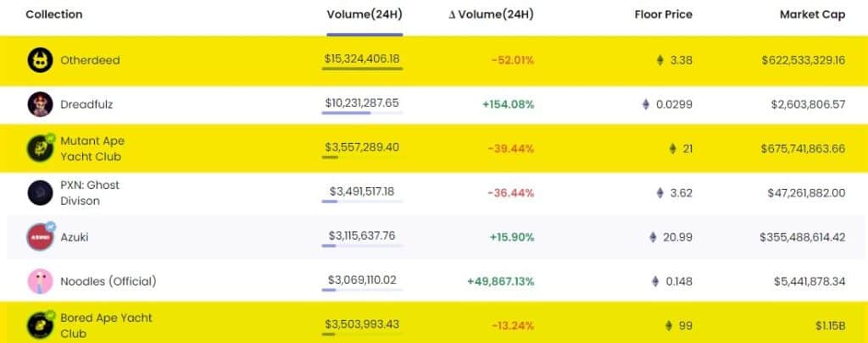Click the Azuki market cap value
Viewport: 868px width, 343px height.
803,237
